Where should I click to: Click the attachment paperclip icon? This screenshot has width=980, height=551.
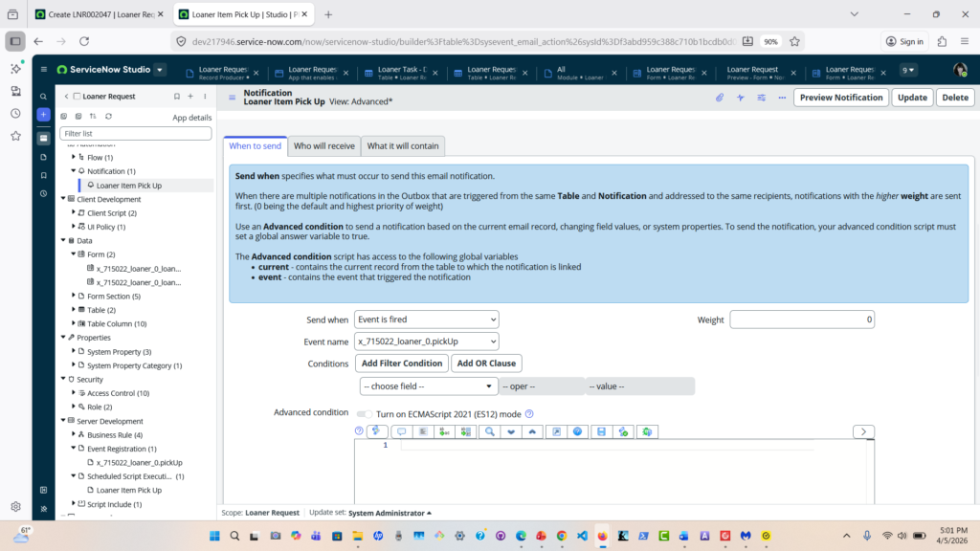click(x=720, y=98)
